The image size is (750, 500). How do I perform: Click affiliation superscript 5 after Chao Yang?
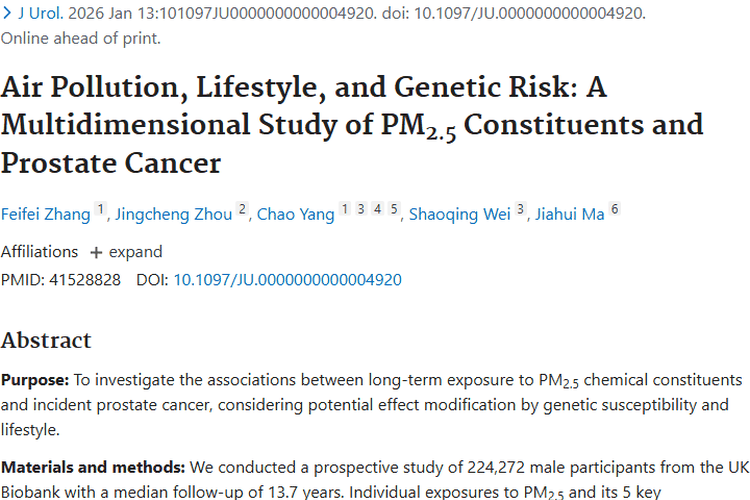pyautogui.click(x=394, y=210)
